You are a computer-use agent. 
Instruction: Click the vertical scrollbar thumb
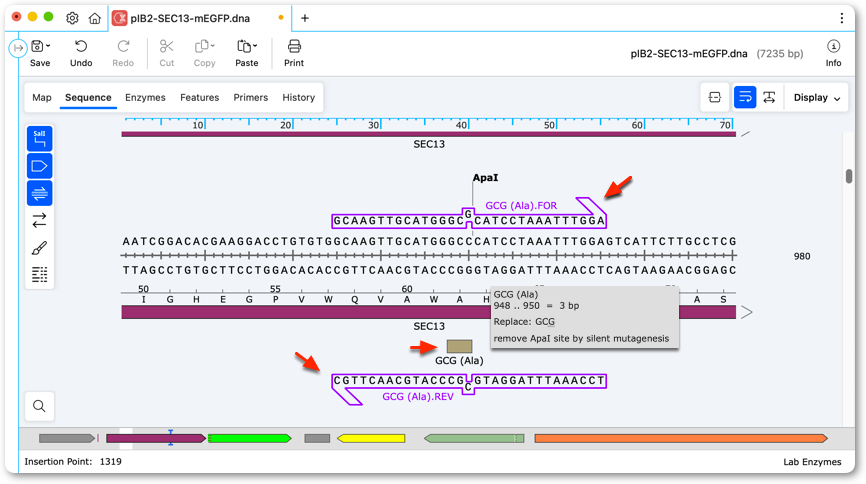pyautogui.click(x=849, y=176)
